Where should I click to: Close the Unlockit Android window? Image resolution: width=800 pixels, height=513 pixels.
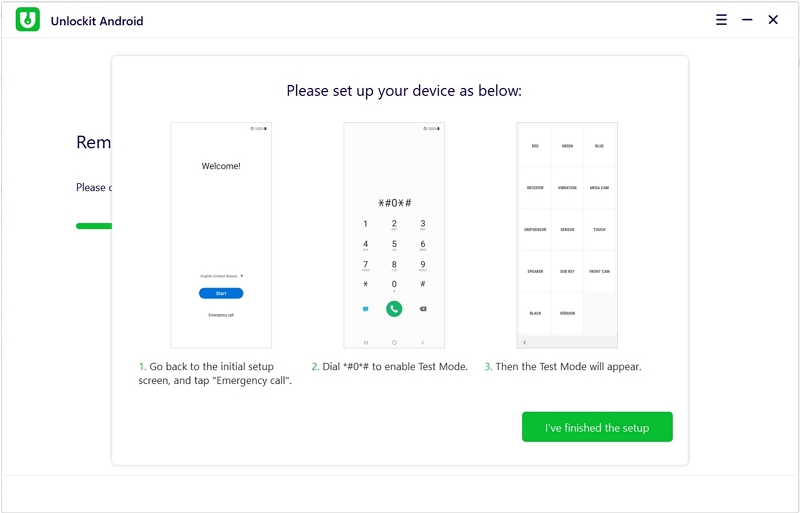pos(773,20)
